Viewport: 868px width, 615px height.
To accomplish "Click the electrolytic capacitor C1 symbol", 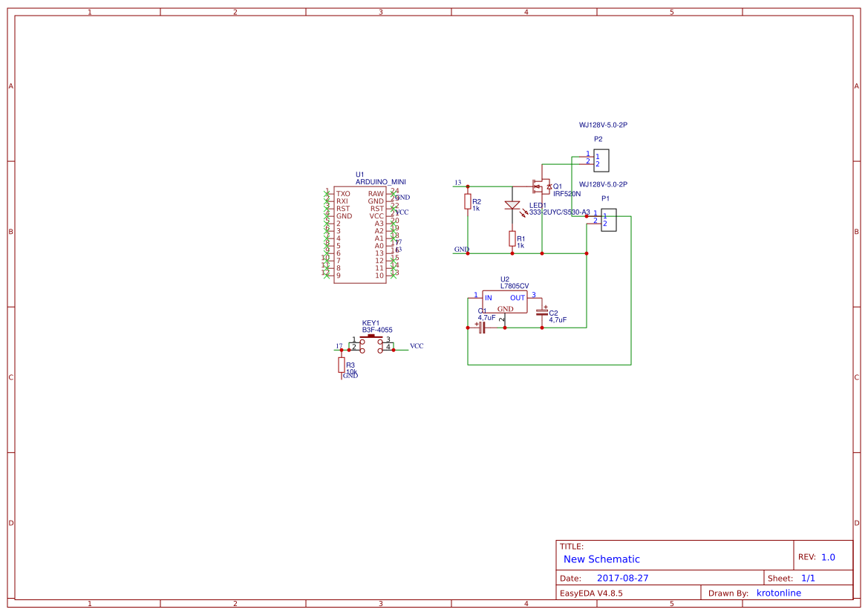I will (482, 327).
